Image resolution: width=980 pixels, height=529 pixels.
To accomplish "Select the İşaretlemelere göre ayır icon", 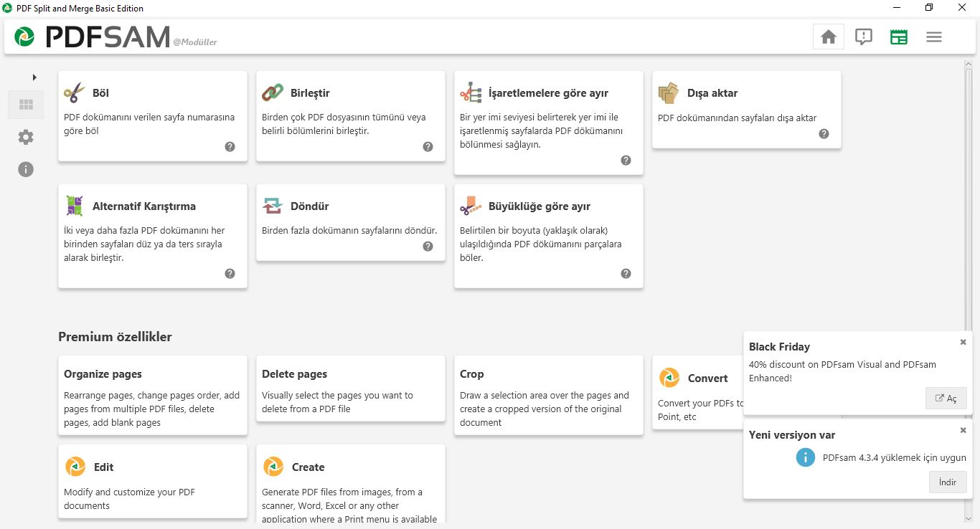I will pos(471,93).
